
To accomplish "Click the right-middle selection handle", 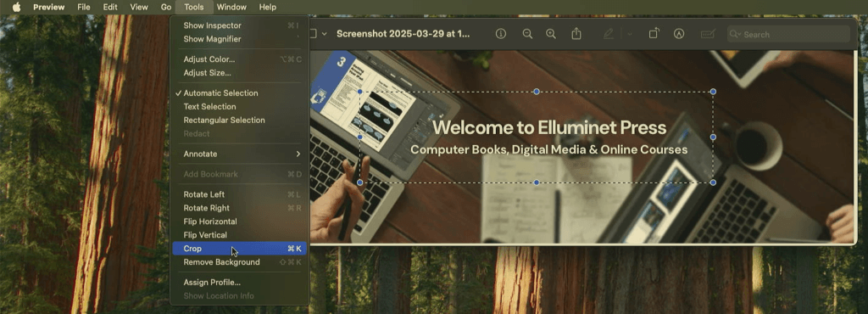I will point(713,137).
